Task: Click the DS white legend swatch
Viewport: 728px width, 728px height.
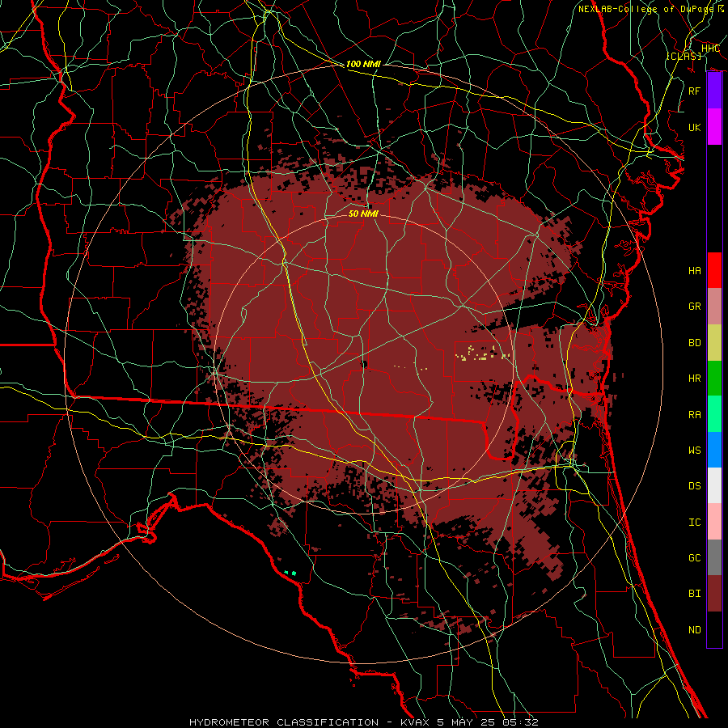Action: point(714,485)
